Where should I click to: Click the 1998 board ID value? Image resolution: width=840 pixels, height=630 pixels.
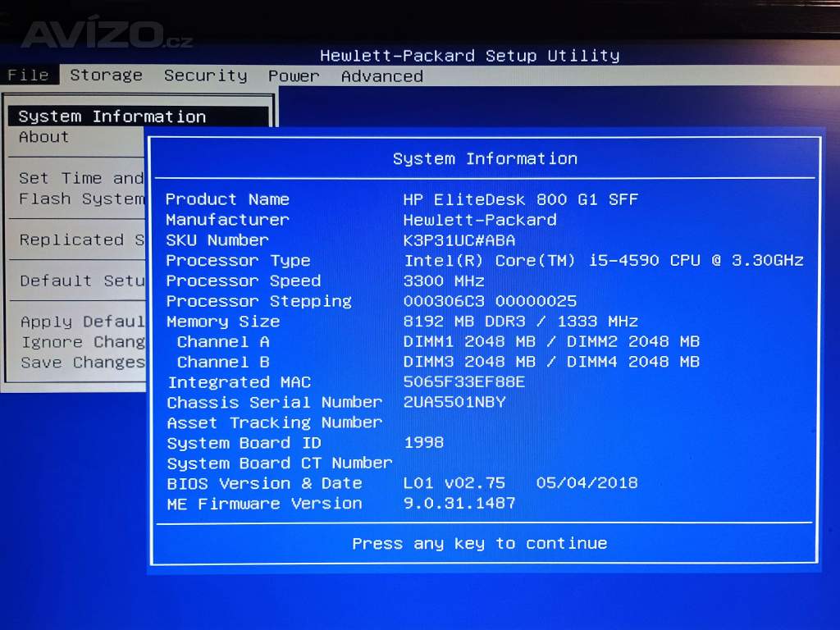[x=423, y=442]
